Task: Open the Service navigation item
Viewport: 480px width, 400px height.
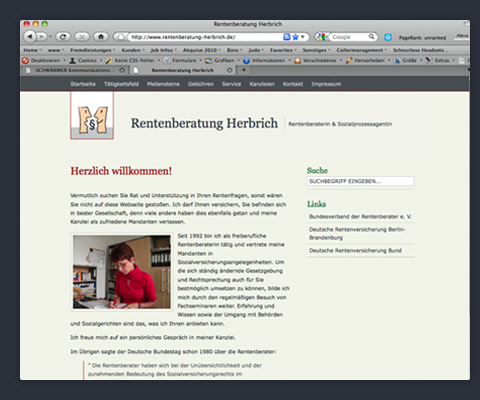Action: click(232, 84)
